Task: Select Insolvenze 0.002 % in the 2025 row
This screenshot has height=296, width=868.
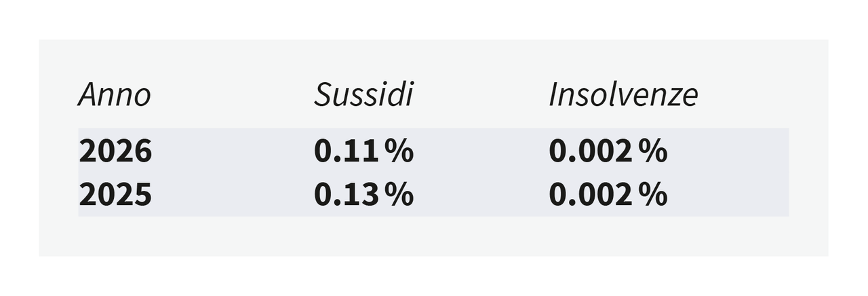Action: tap(608, 195)
